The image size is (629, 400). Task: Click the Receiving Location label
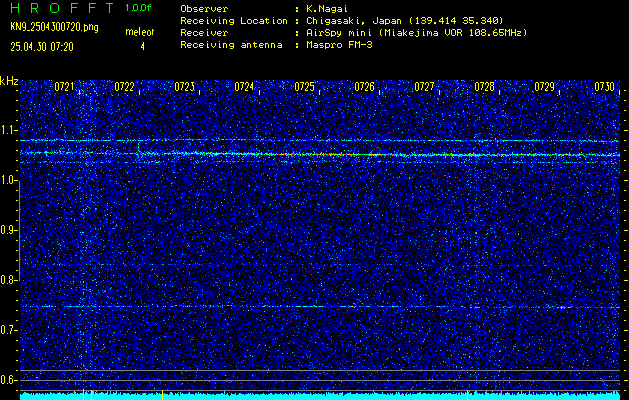(x=234, y=21)
